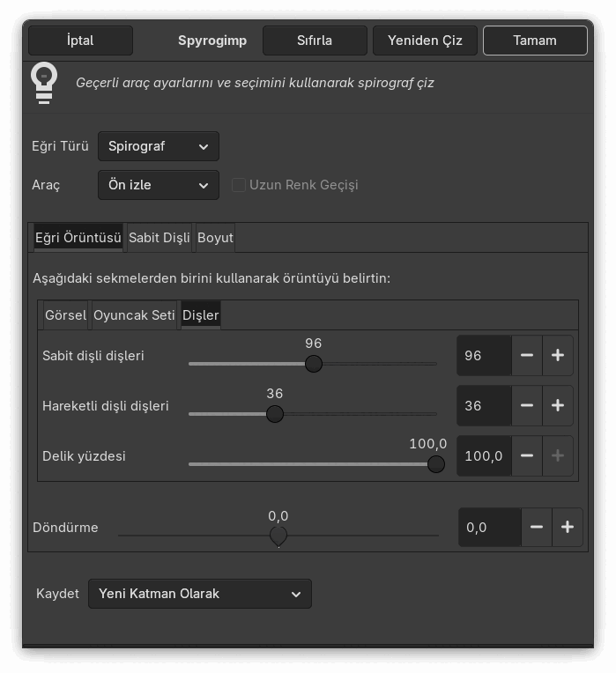Increase Sabit dişli dişleri with plus
Image resolution: width=616 pixels, height=673 pixels.
(x=558, y=355)
